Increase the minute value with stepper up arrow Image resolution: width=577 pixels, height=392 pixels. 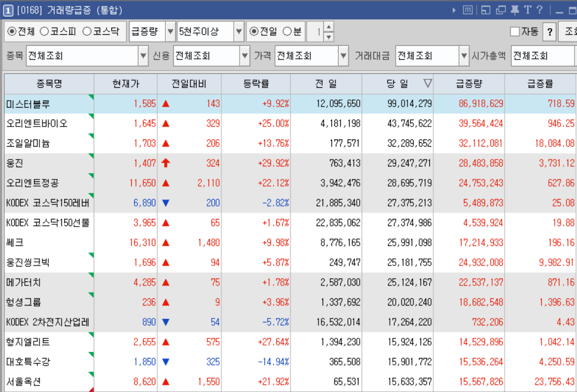[329, 27]
